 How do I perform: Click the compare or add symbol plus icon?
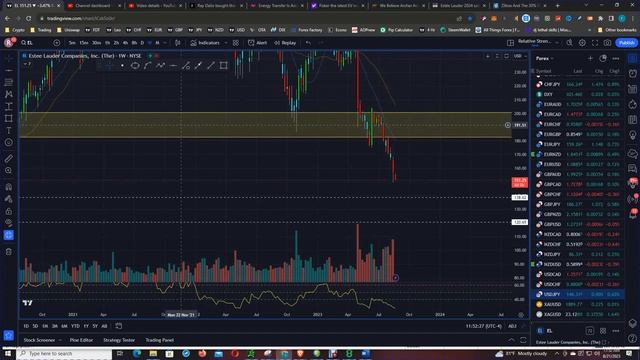pos(56,43)
